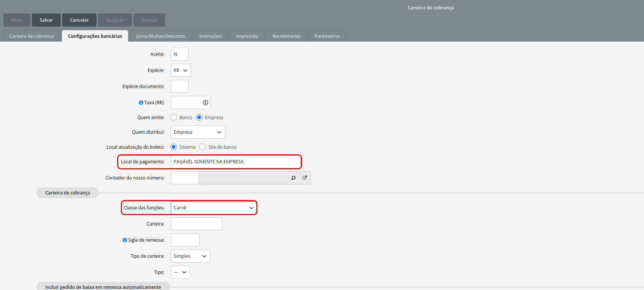Screen dimensions: 644x290
Task: Select the Empresa radio for Quem emite
Action: point(199,118)
